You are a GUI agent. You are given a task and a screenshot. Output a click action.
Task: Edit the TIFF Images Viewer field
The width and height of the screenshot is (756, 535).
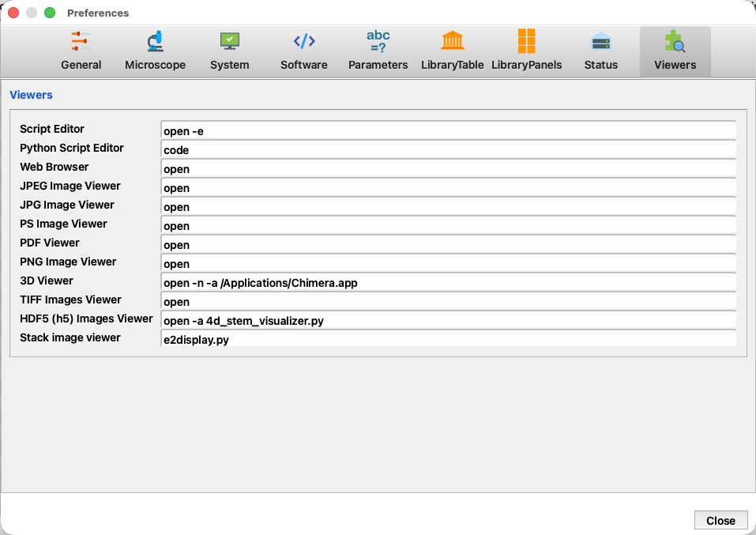point(448,302)
